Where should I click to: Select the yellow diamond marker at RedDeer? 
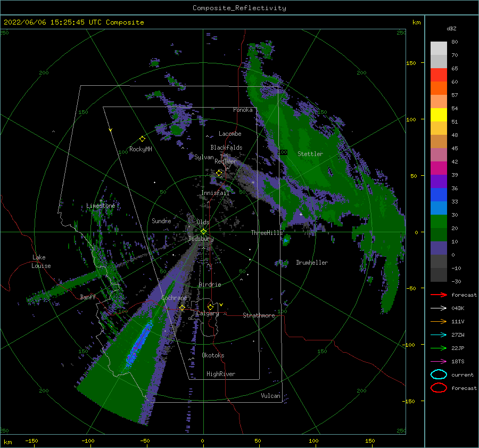219,173
